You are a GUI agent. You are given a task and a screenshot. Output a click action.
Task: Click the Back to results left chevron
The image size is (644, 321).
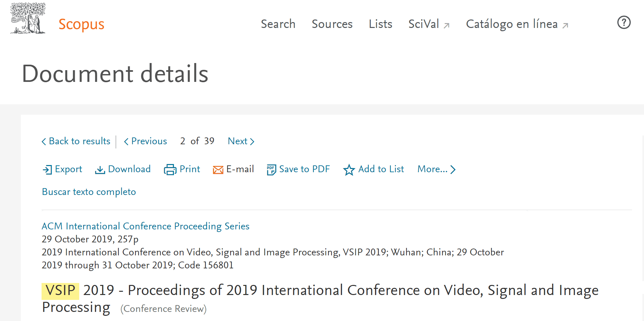click(x=44, y=141)
